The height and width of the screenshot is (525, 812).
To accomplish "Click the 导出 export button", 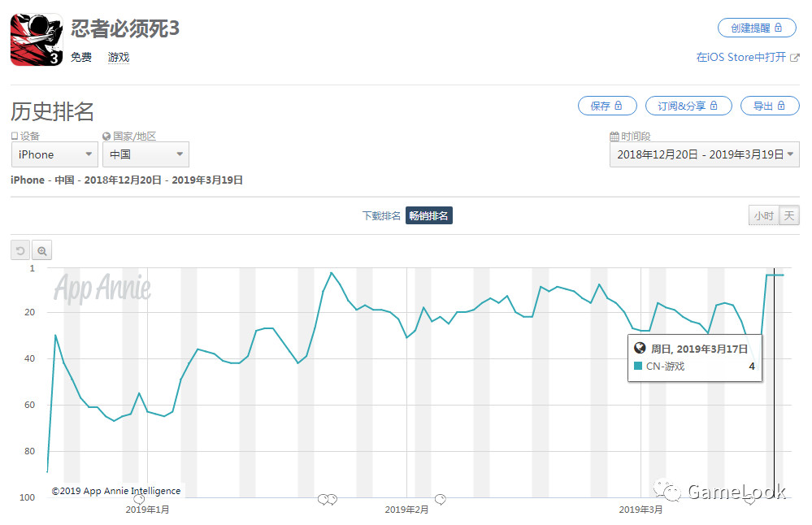I will tap(769, 106).
